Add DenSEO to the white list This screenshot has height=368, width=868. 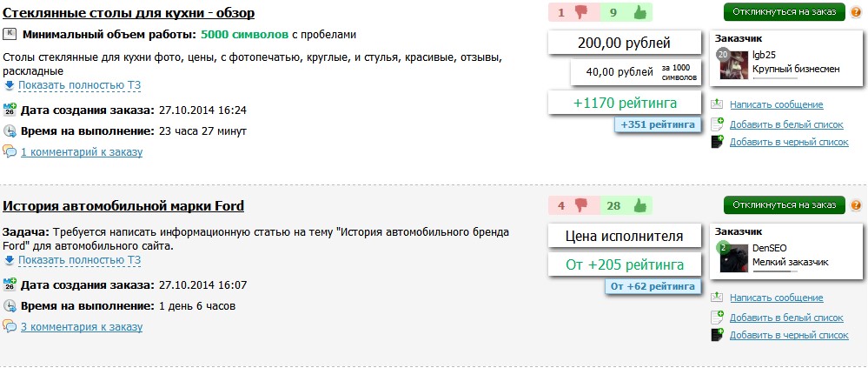786,318
